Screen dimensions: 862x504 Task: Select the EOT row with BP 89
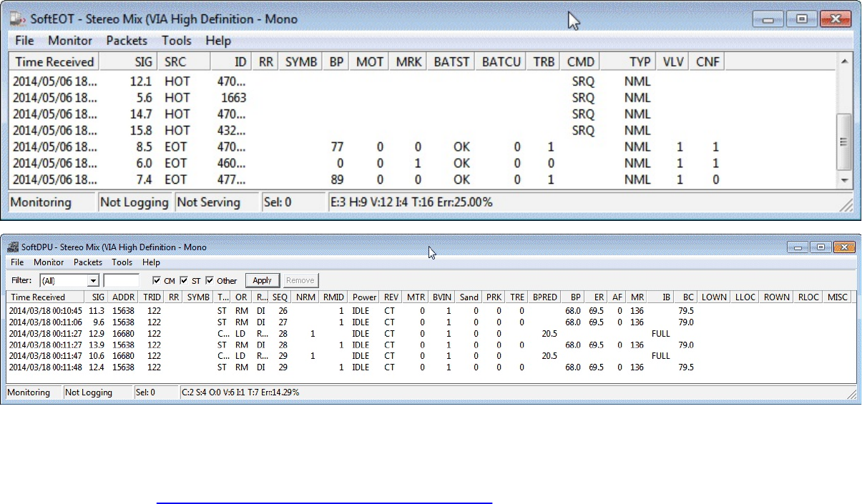tap(423, 179)
